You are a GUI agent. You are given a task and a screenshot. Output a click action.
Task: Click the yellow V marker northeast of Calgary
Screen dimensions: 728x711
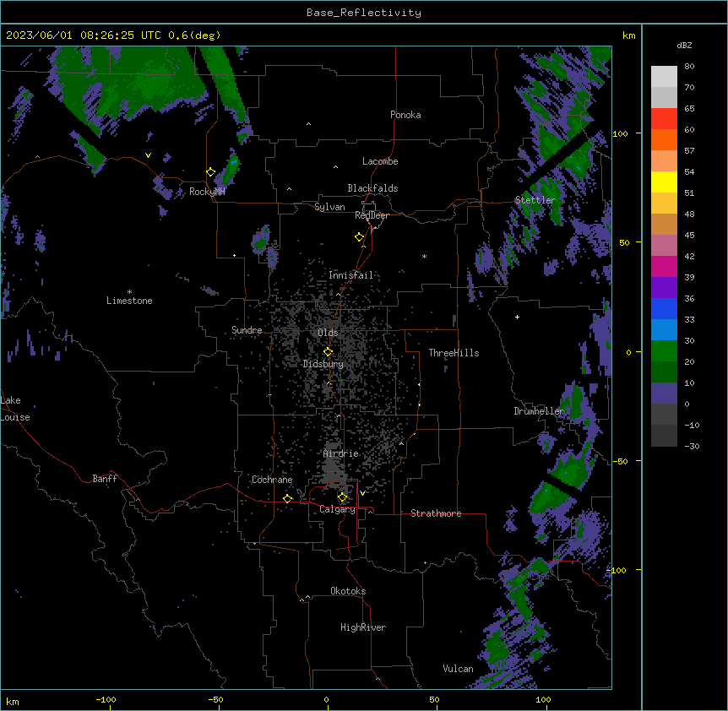[x=362, y=493]
